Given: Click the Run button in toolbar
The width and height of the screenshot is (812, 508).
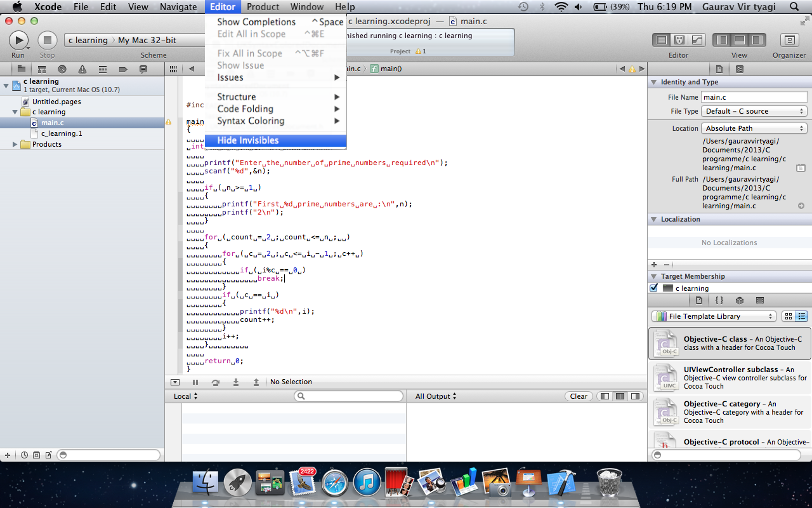Looking at the screenshot, I should point(18,41).
